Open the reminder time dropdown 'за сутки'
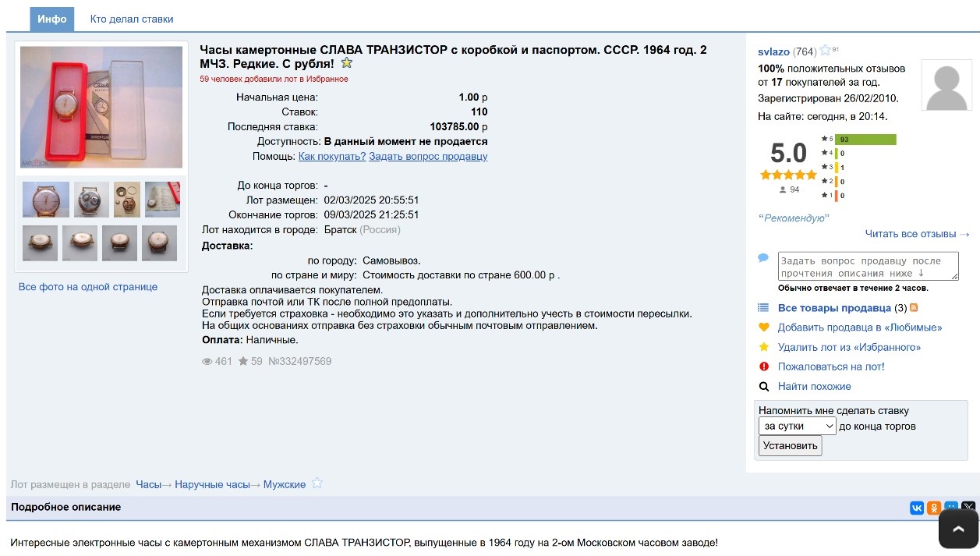Viewport: 980px width, 556px height. click(797, 426)
